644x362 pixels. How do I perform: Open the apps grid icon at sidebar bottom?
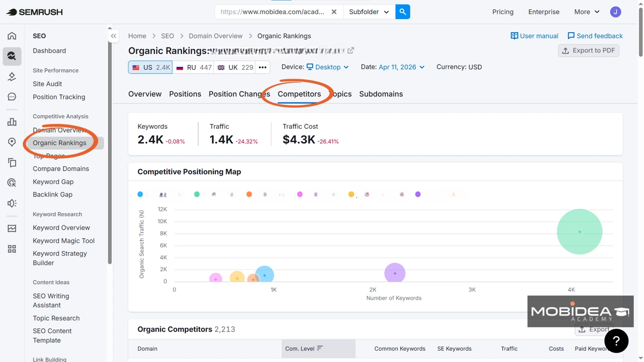pyautogui.click(x=11, y=249)
